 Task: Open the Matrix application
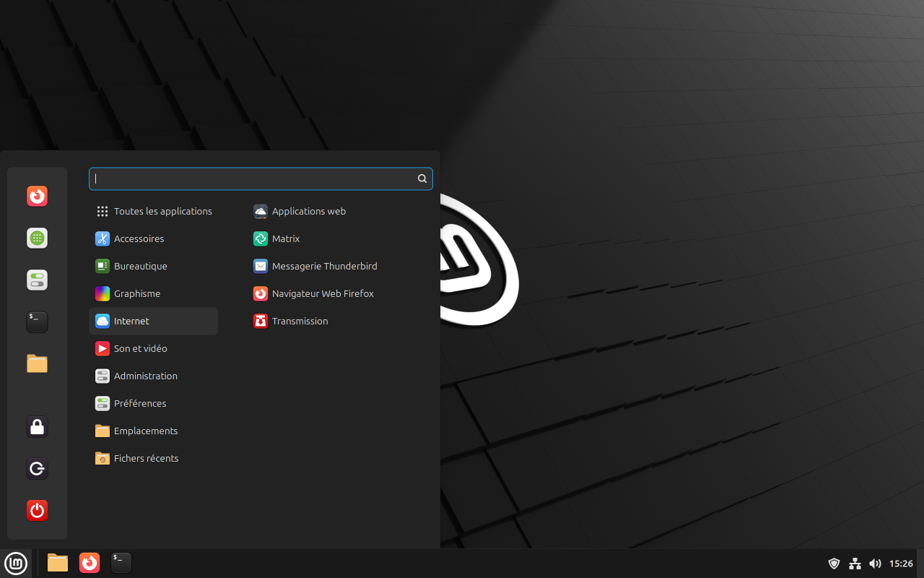(x=287, y=238)
